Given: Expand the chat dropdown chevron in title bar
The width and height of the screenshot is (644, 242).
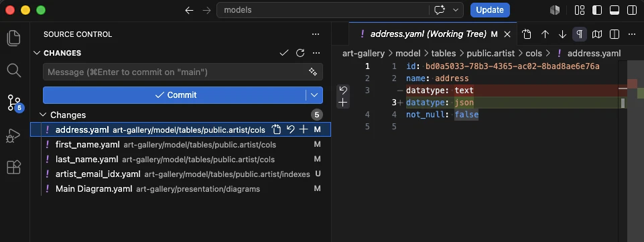Looking at the screenshot, I should (455, 10).
